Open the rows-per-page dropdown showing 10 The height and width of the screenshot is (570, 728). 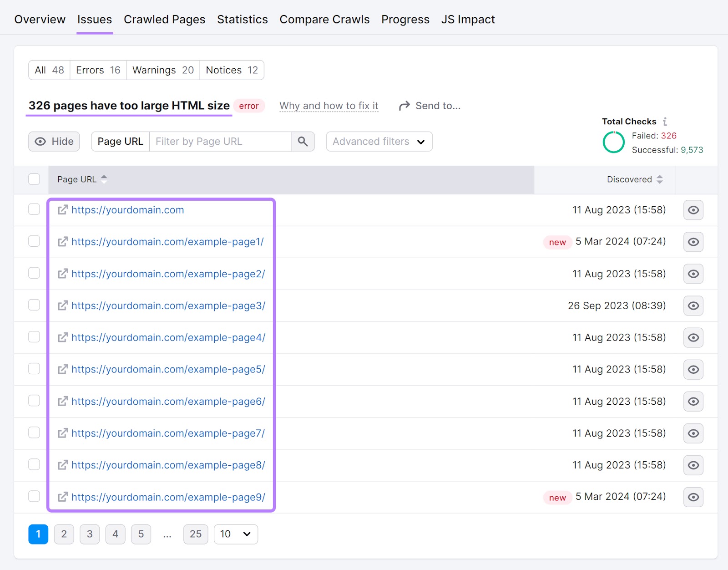236,534
